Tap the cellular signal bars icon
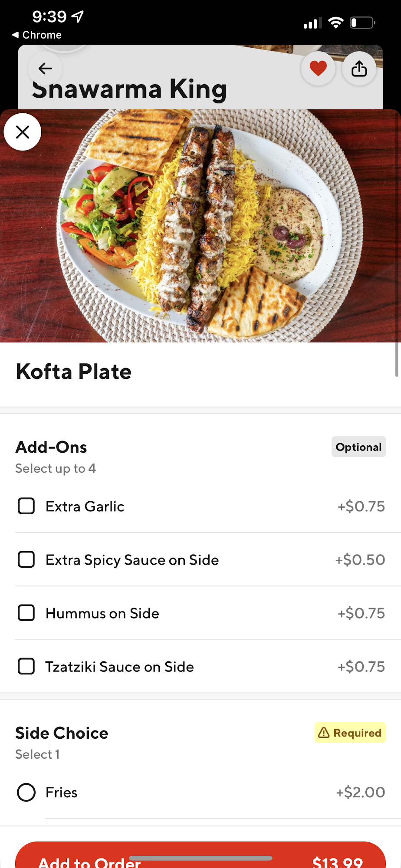 tap(312, 23)
